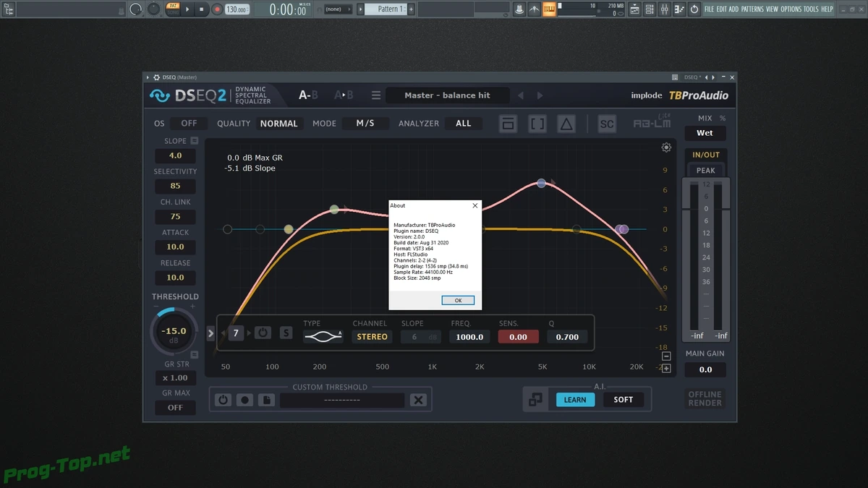The image size is (868, 488).
Task: Edit RELEASE value 10.0 under RELEASE label
Action: tap(175, 277)
